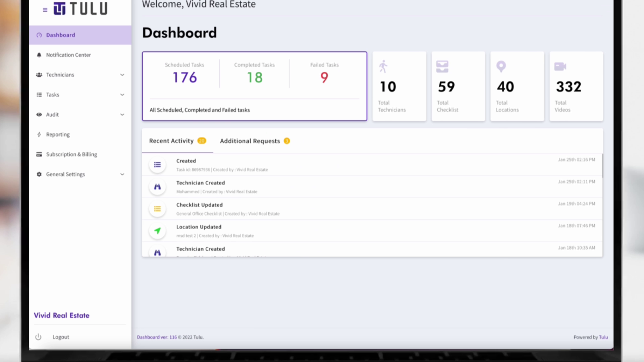Click 'All Scheduled, Completed and Failed tasks' text
This screenshot has height=362, width=644.
click(x=200, y=110)
